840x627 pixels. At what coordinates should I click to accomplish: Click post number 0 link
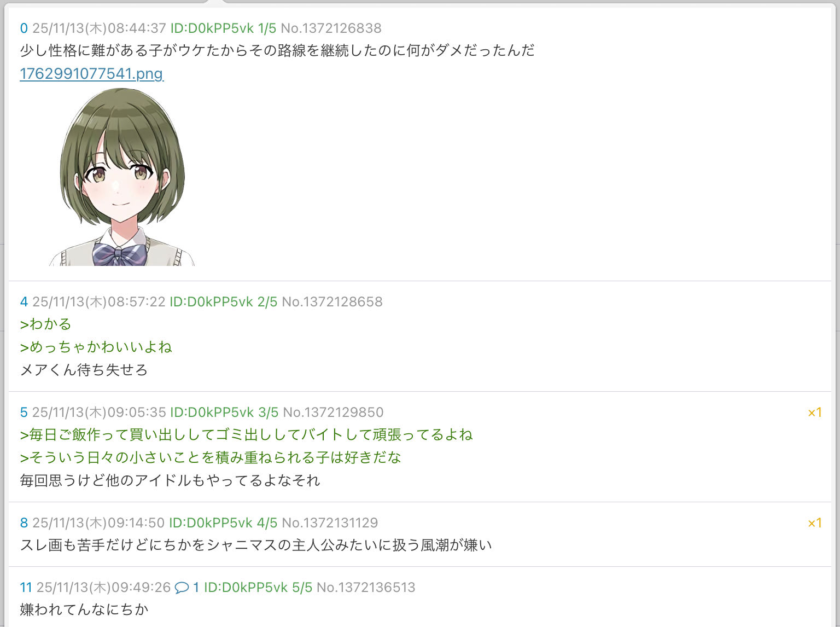pos(24,28)
